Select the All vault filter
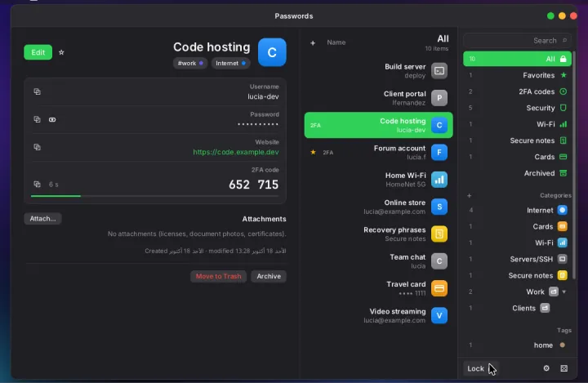The height and width of the screenshot is (383, 588). point(517,59)
